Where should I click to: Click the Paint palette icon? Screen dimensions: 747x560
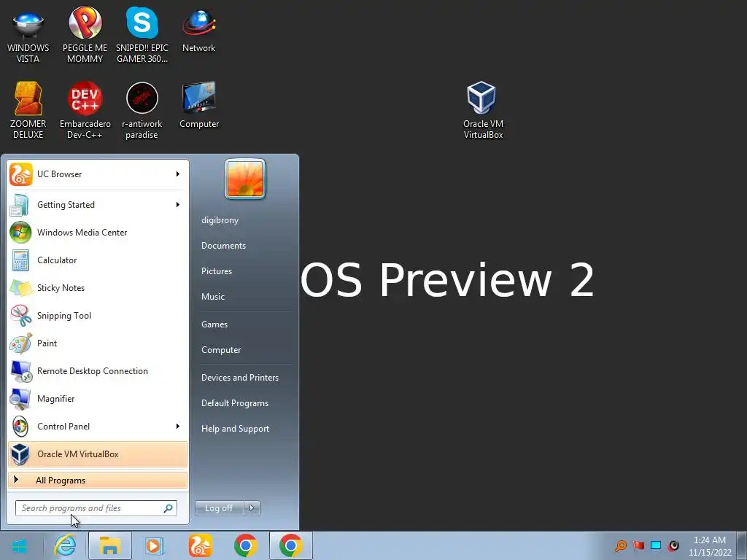[x=20, y=343]
